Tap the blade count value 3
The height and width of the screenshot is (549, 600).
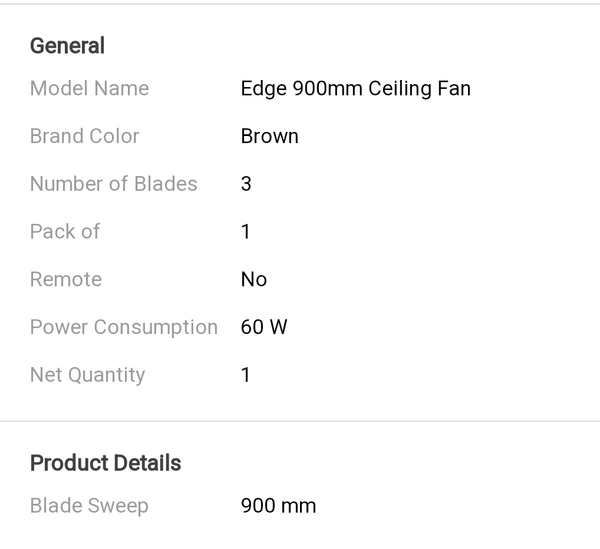click(246, 184)
